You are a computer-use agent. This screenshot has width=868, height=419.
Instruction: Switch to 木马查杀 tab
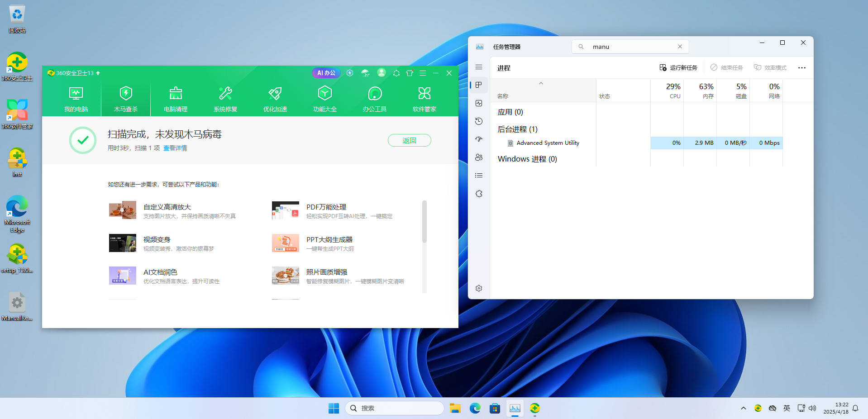point(126,99)
